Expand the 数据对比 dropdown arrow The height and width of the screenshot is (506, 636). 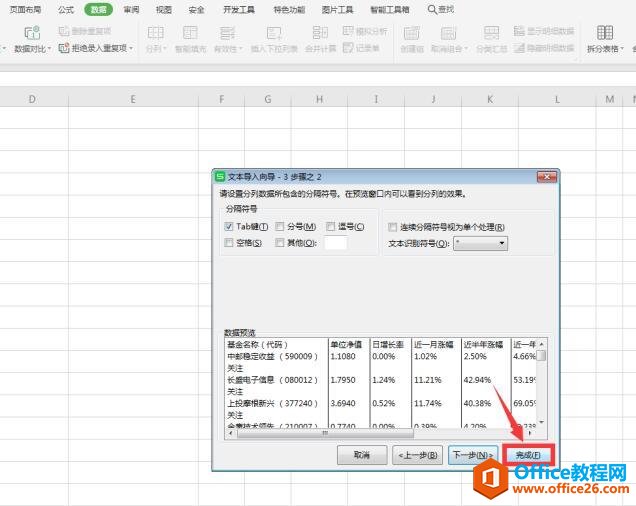click(49, 49)
